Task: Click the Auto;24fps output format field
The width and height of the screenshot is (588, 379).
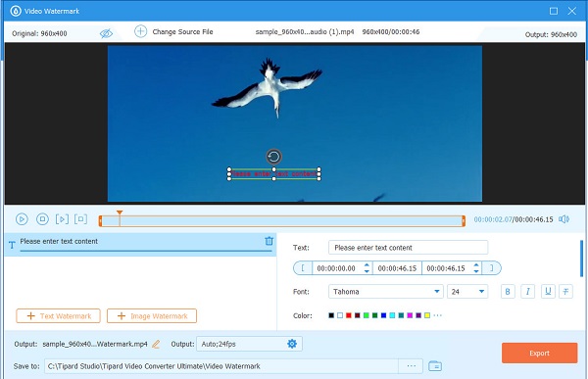Action: 249,344
